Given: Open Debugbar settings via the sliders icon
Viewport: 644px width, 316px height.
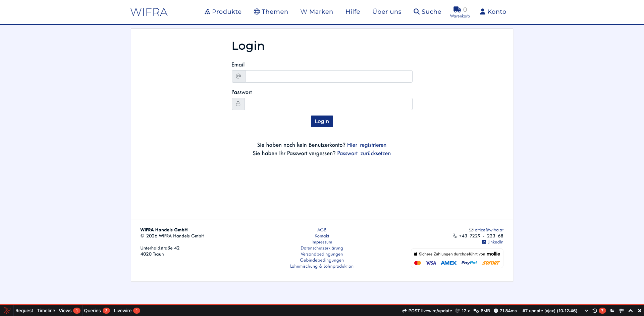Looking at the screenshot, I should point(622,311).
